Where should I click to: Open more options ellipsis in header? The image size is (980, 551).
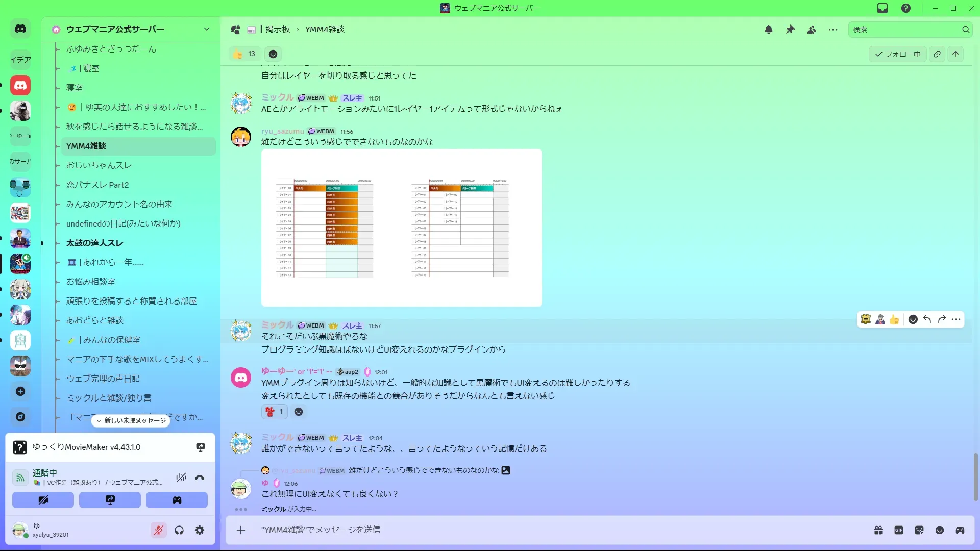833,30
